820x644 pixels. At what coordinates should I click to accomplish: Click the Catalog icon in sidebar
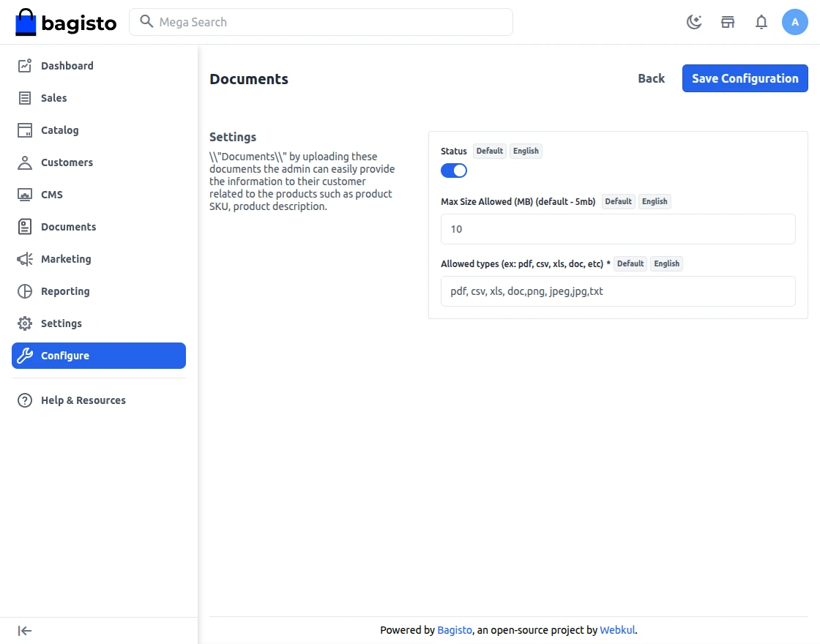pos(25,130)
